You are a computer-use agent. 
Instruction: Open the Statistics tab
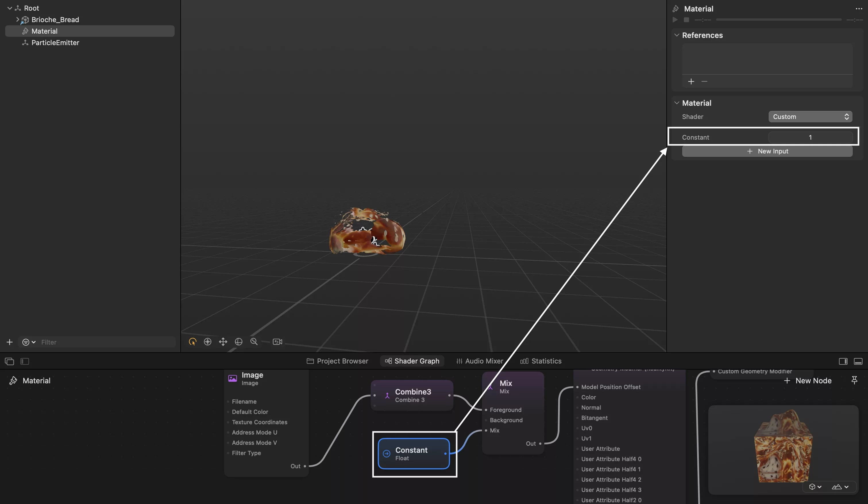pyautogui.click(x=541, y=361)
